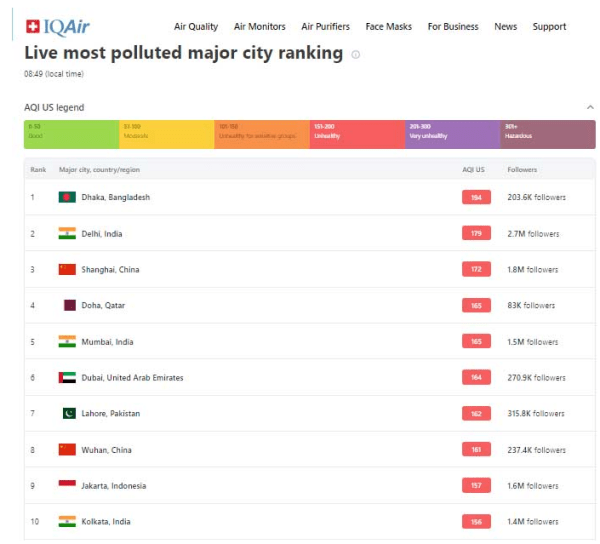The width and height of the screenshot is (600, 544).
Task: Click the red 151-200 Unhealthy legend swatch
Action: click(x=357, y=134)
